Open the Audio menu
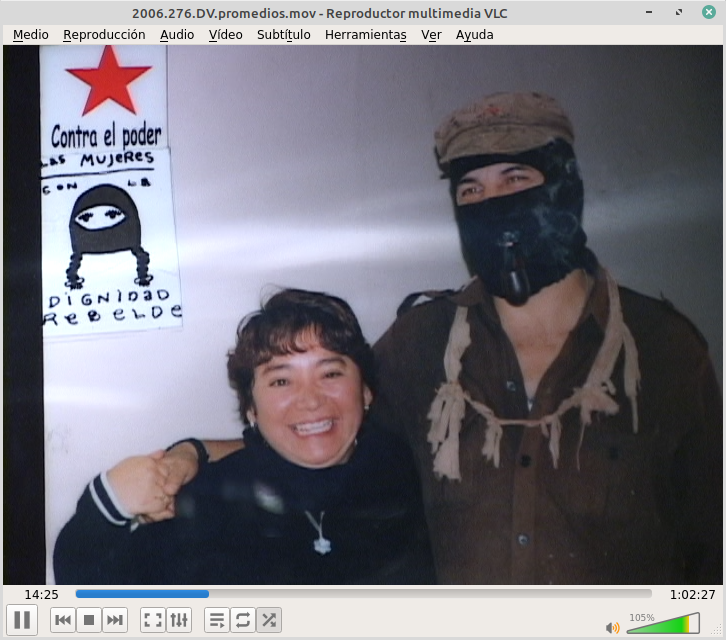This screenshot has height=640, width=726. pos(177,35)
